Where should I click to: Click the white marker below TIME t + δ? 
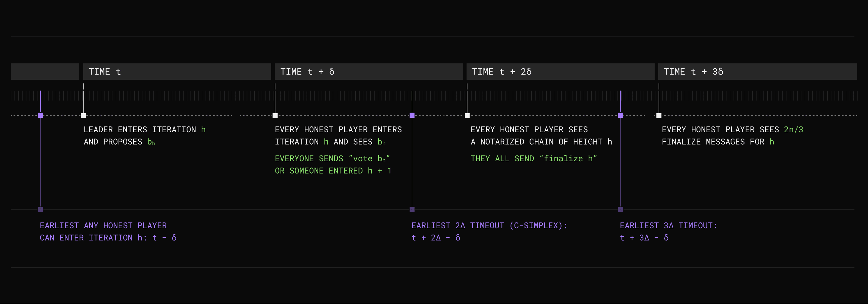click(x=275, y=116)
